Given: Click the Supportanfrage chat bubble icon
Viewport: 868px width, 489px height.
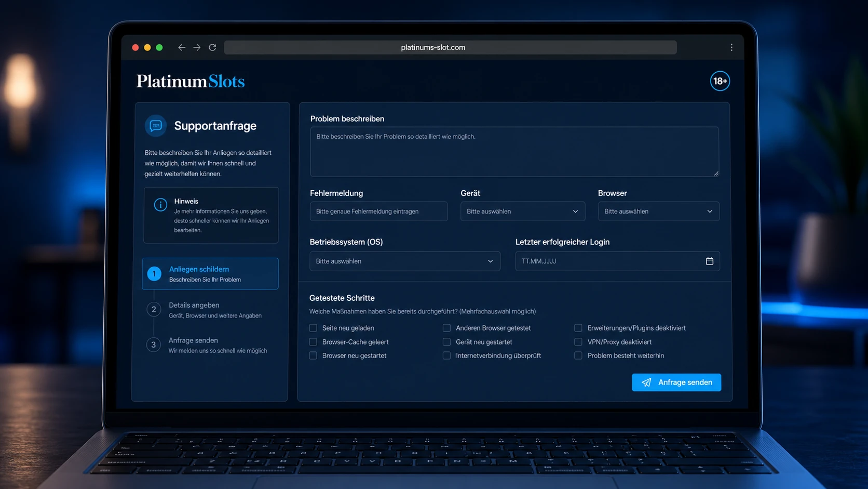Looking at the screenshot, I should tap(156, 126).
